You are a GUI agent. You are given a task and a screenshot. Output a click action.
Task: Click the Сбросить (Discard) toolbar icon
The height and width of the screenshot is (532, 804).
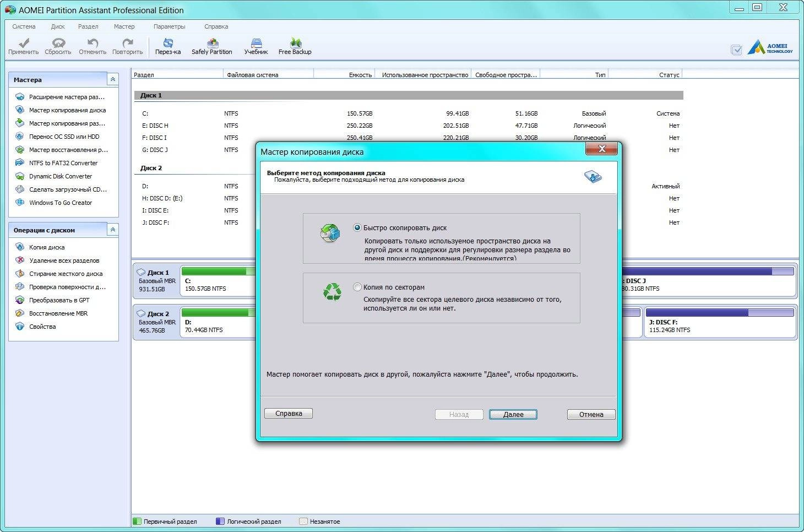58,46
